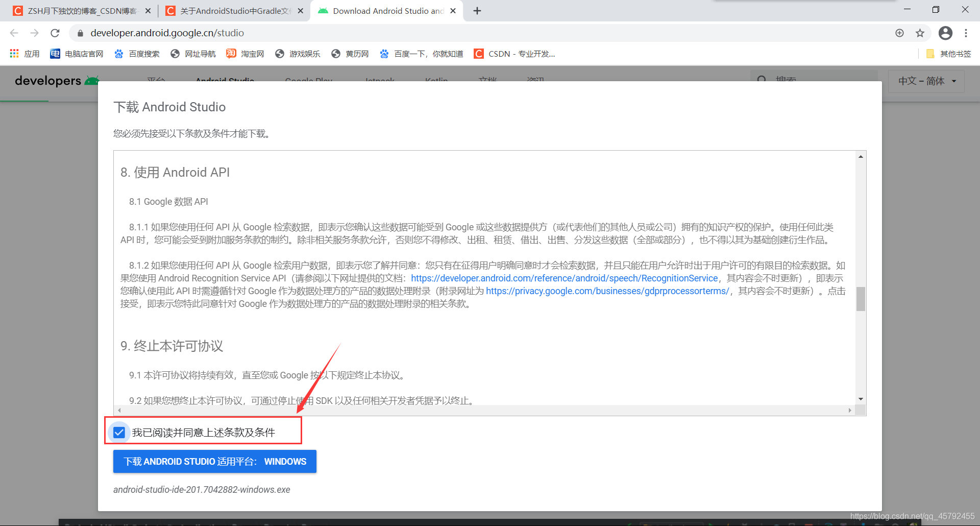
Task: Open the 百度一下，你就知道 bookmark
Action: click(x=422, y=54)
